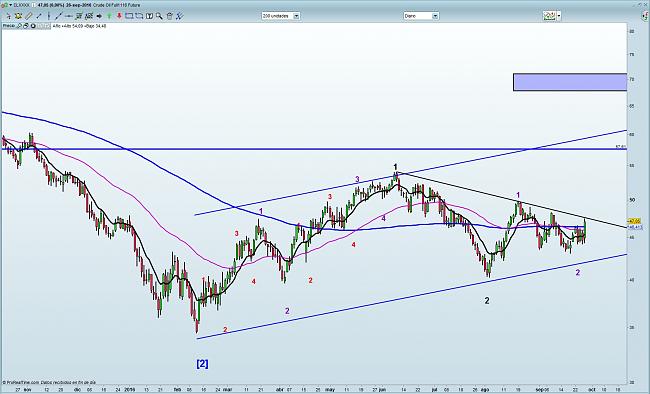Click the Precio panel label

(x=9, y=26)
